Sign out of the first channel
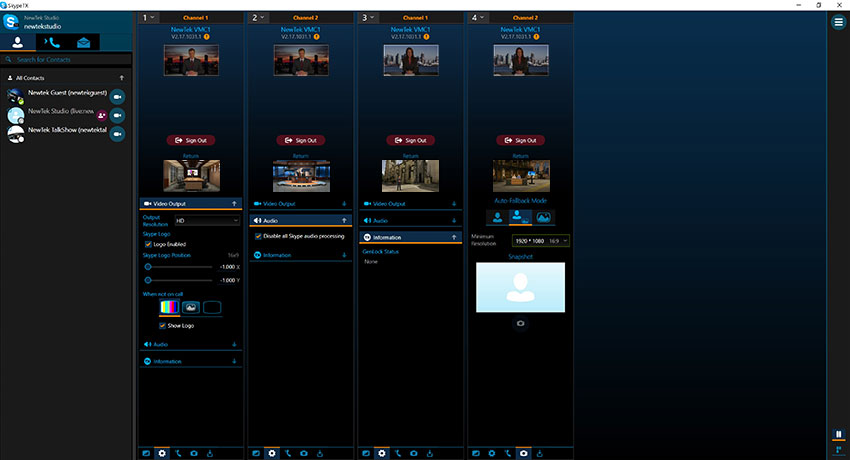This screenshot has height=460, width=850. tap(190, 140)
